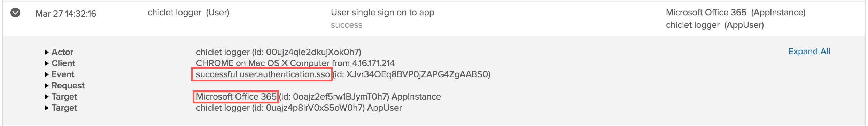
Task: Click the highlighted successful user.authentication.sso text
Action: (263, 74)
